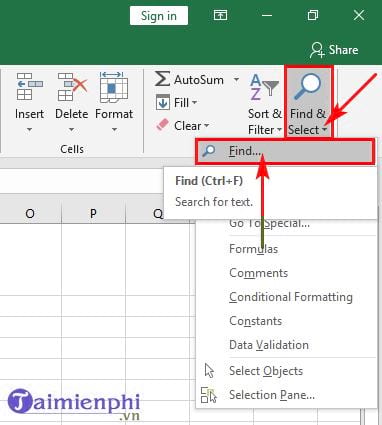This screenshot has height=425, width=382.
Task: Expand the AutoSum dropdown arrow
Action: (236, 79)
